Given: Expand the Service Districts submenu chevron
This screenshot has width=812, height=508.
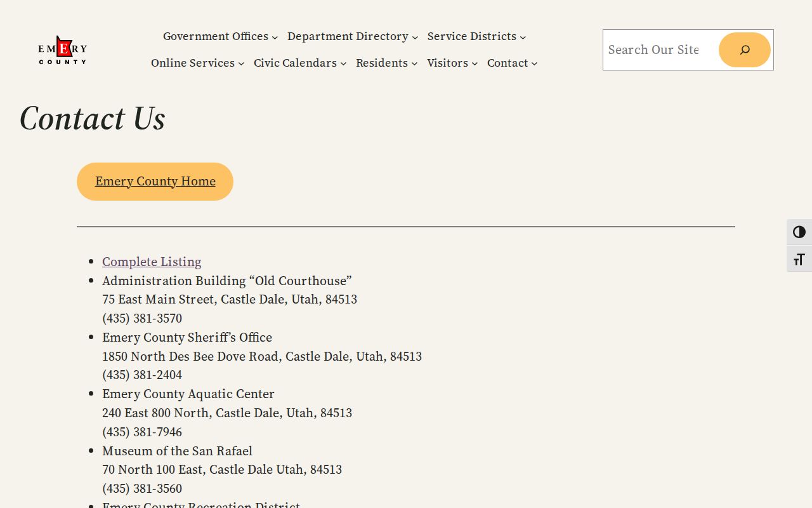Looking at the screenshot, I should 523,37.
